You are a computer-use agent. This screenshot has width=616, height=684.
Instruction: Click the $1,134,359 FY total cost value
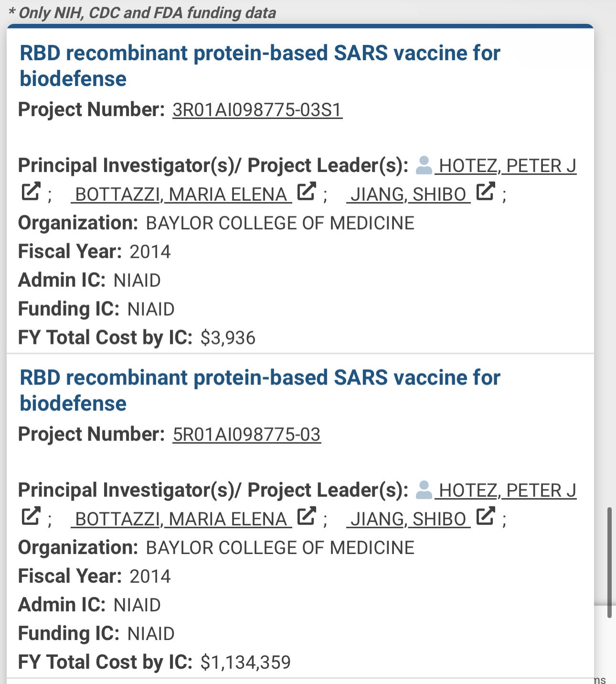coord(245,663)
